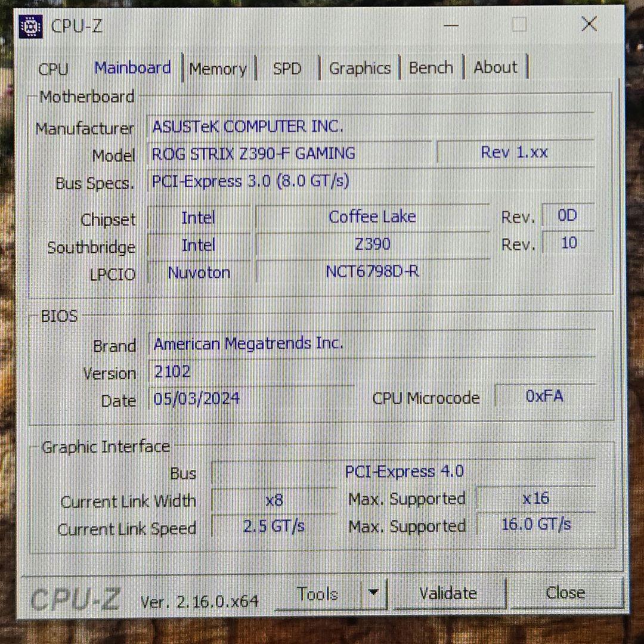This screenshot has width=644, height=644.
Task: Click the Rev 1.xx field
Action: click(x=515, y=153)
